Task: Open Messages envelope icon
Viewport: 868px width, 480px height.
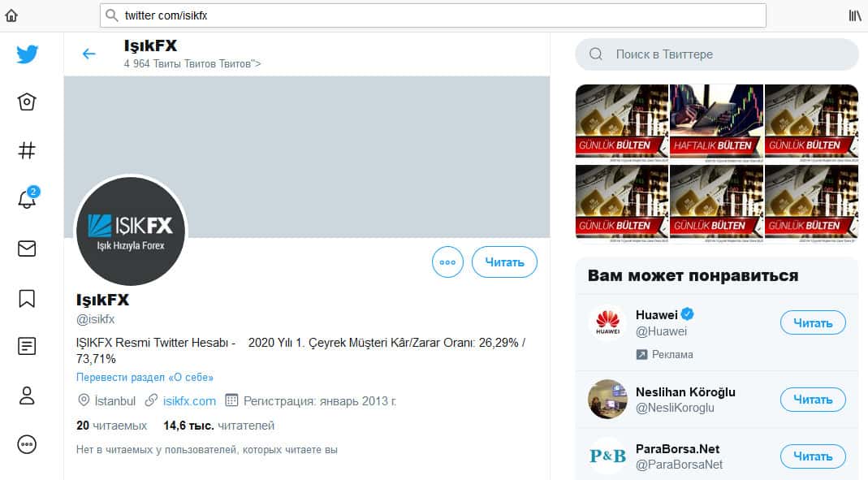Action: (27, 249)
